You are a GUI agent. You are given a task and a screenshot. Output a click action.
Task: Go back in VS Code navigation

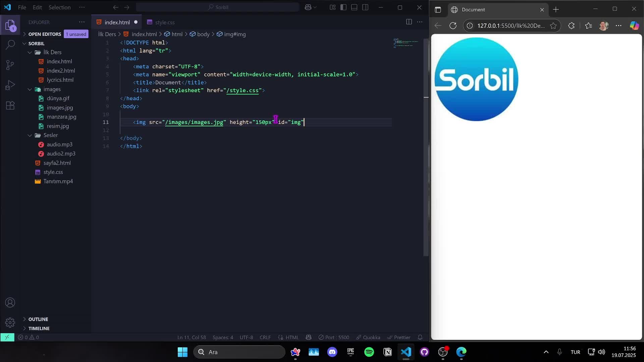pyautogui.click(x=116, y=7)
